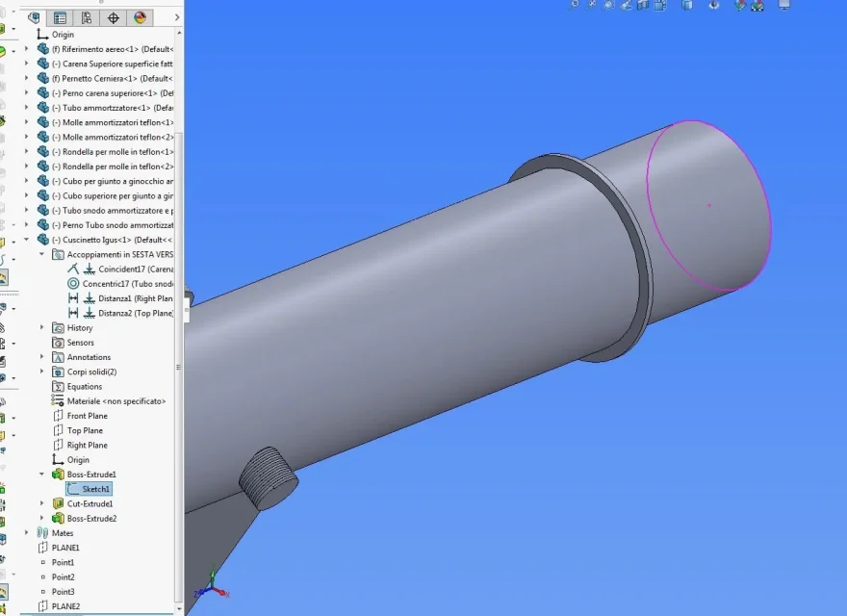Open the FeatureManager design tree tab

pyautogui.click(x=36, y=18)
